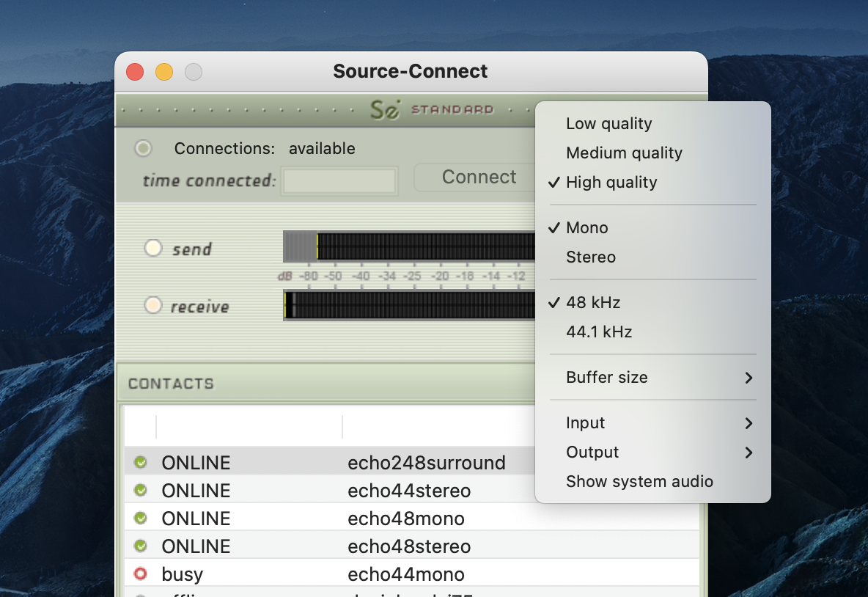The height and width of the screenshot is (597, 868).
Task: Toggle the send radio button
Action: coord(152,248)
